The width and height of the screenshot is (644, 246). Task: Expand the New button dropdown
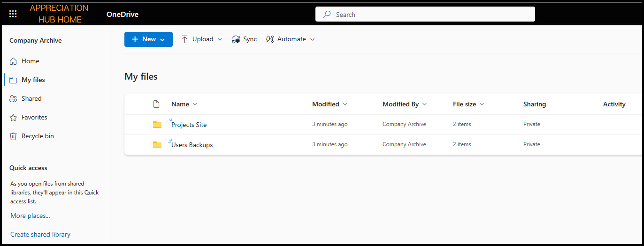[162, 40]
